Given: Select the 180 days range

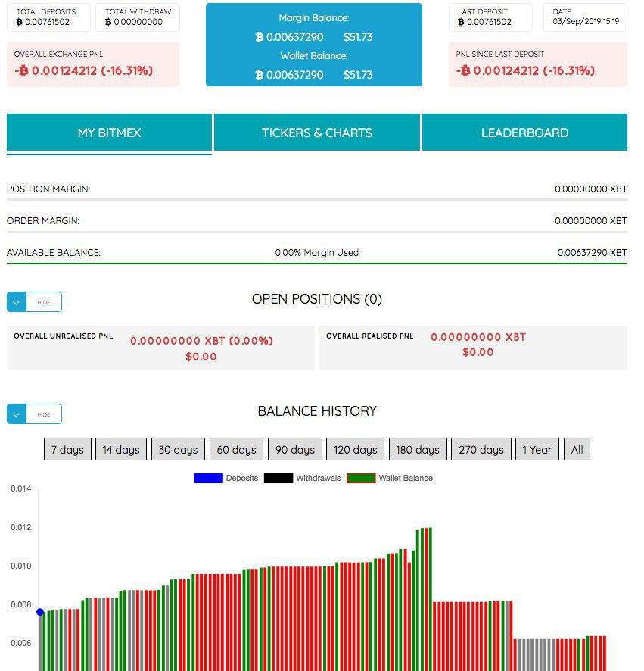Looking at the screenshot, I should click(x=418, y=449).
